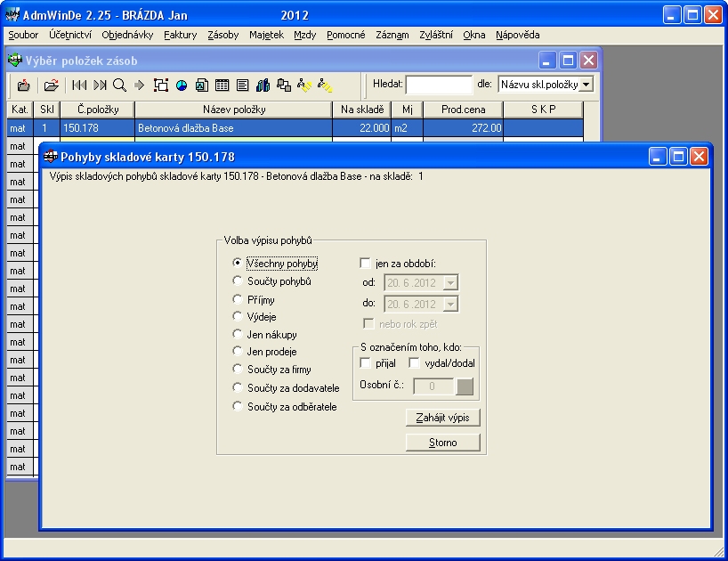Open the Majetek menu

click(x=266, y=35)
